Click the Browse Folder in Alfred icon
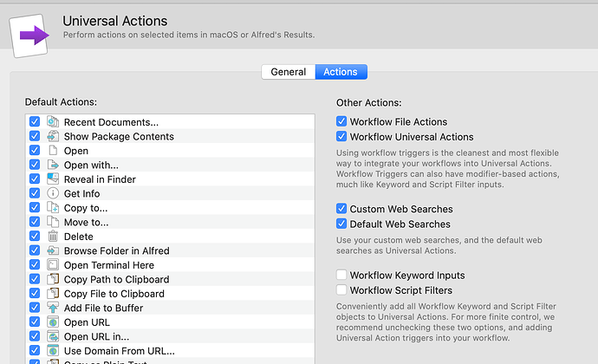 click(x=53, y=250)
